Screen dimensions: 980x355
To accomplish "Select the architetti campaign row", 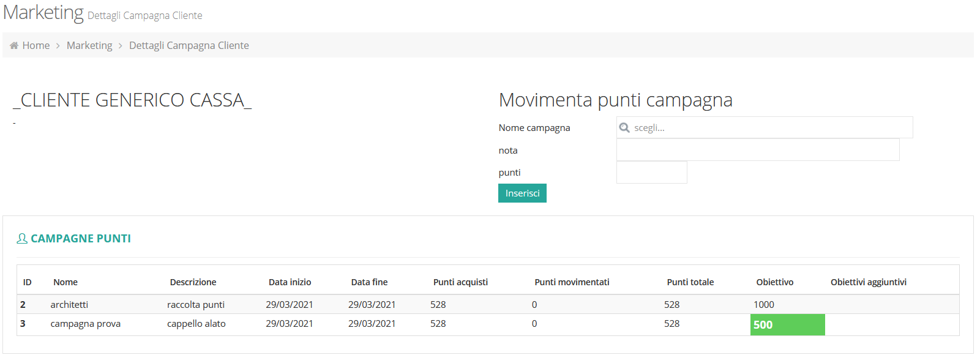I will click(x=488, y=304).
